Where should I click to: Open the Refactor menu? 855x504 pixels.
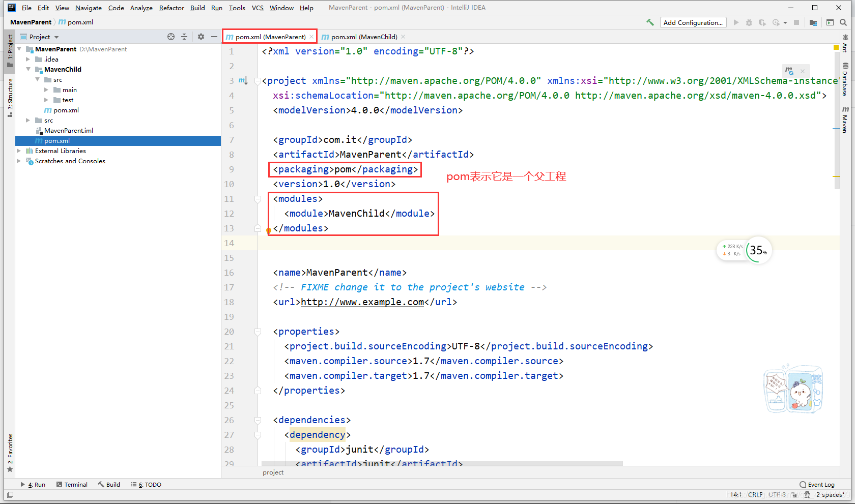pos(172,8)
